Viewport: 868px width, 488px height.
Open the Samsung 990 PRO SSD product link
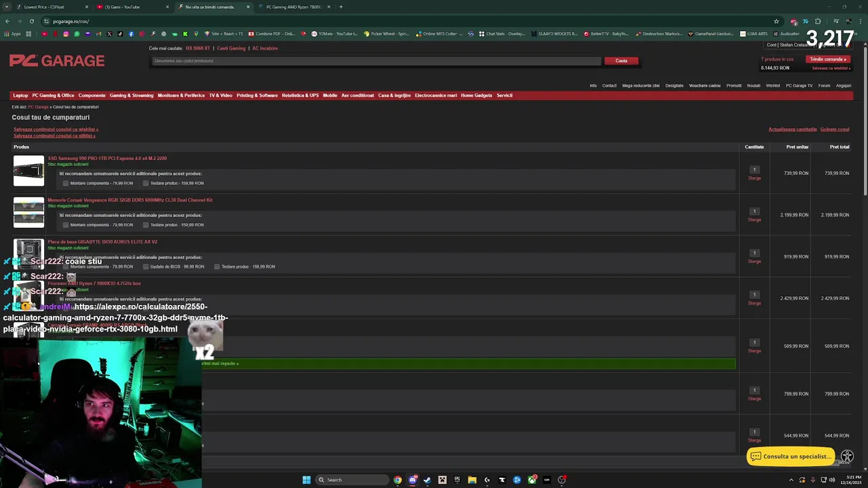coord(107,159)
